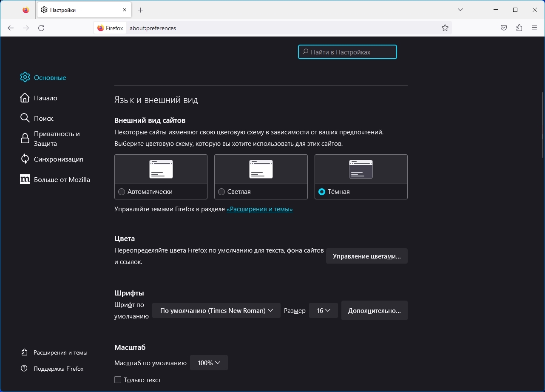Reload the current page
The width and height of the screenshot is (545, 392).
pos(41,28)
